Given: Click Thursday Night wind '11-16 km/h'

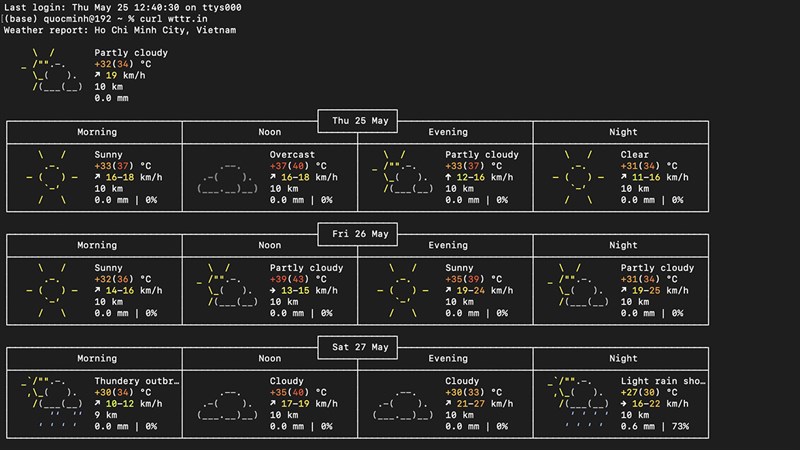Looking at the screenshot, I should (660, 178).
